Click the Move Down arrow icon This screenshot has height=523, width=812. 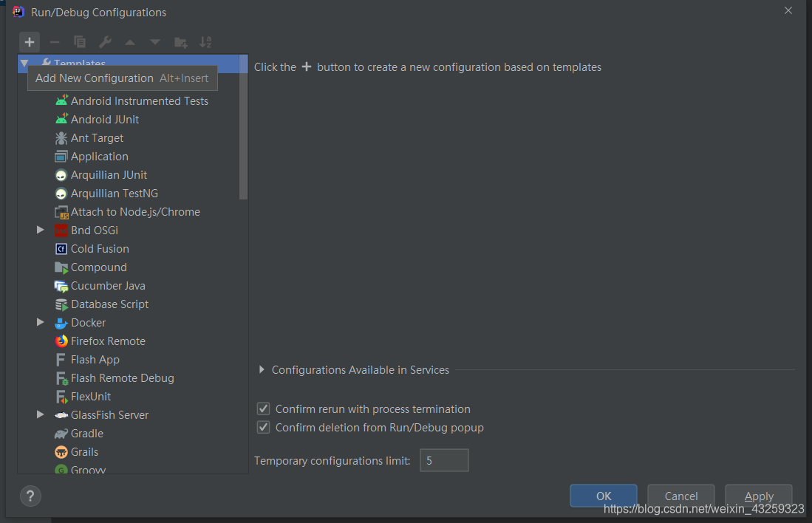pyautogui.click(x=155, y=42)
